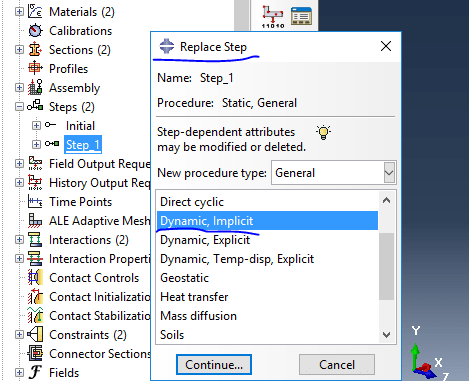Click procedure list scroll up arrow
The width and height of the screenshot is (469, 381).
(387, 200)
